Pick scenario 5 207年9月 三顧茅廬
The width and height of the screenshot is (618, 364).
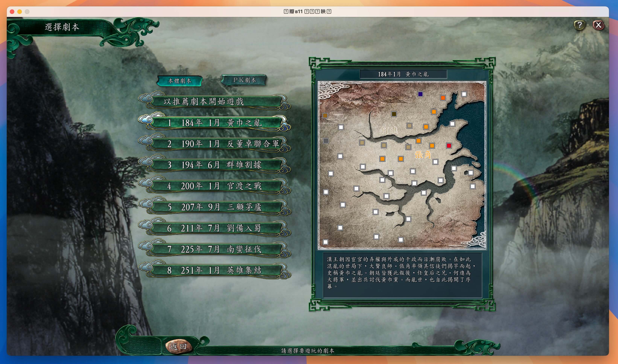[215, 207]
